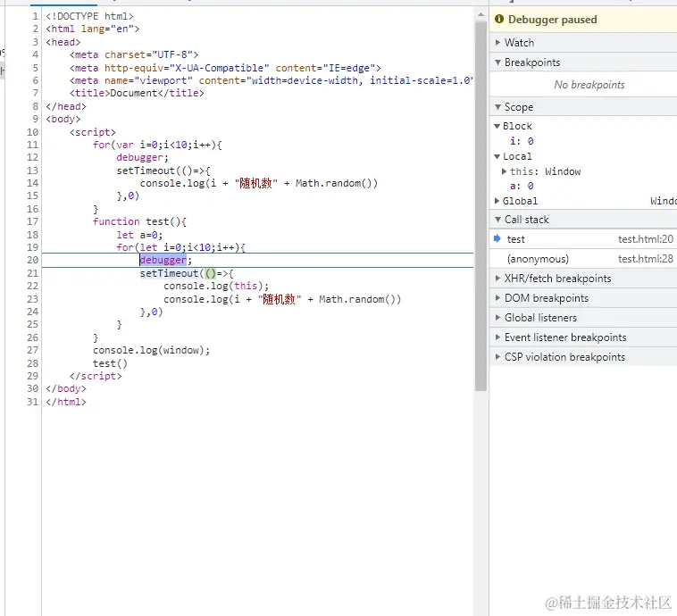
Task: Click the highlighted debugger statement on line 20
Action: (163, 260)
